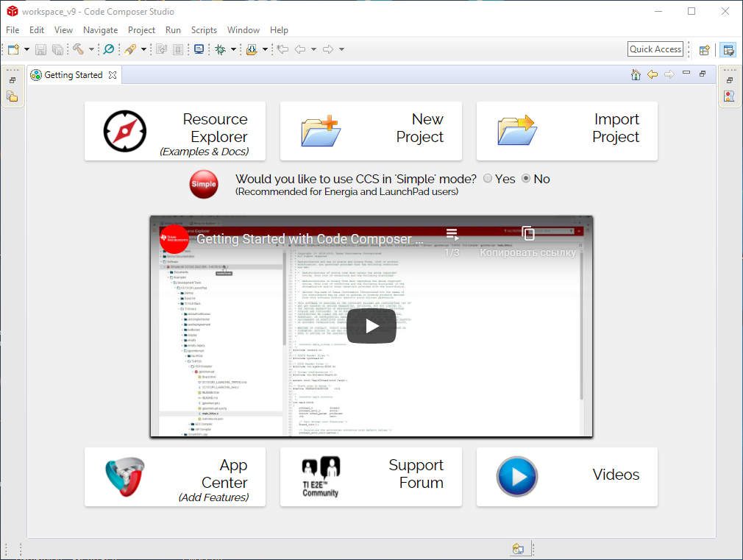
Task: Restore the right minimized panel stack
Action: coord(730,80)
